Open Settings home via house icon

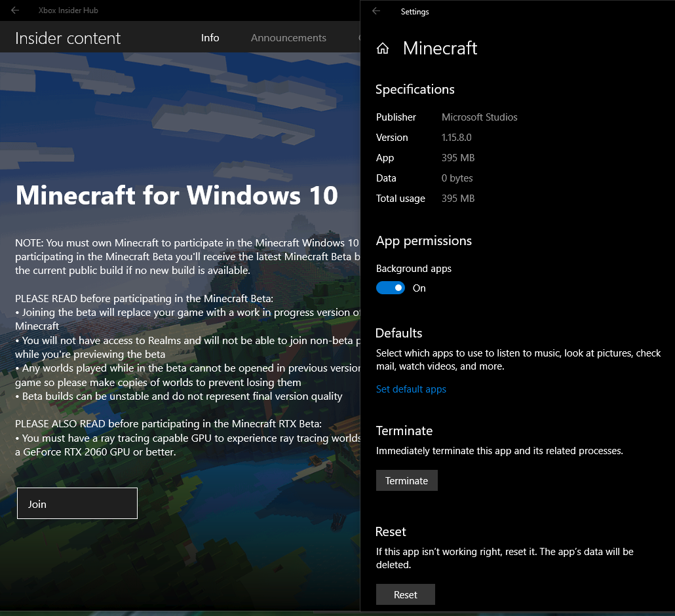[x=383, y=48]
